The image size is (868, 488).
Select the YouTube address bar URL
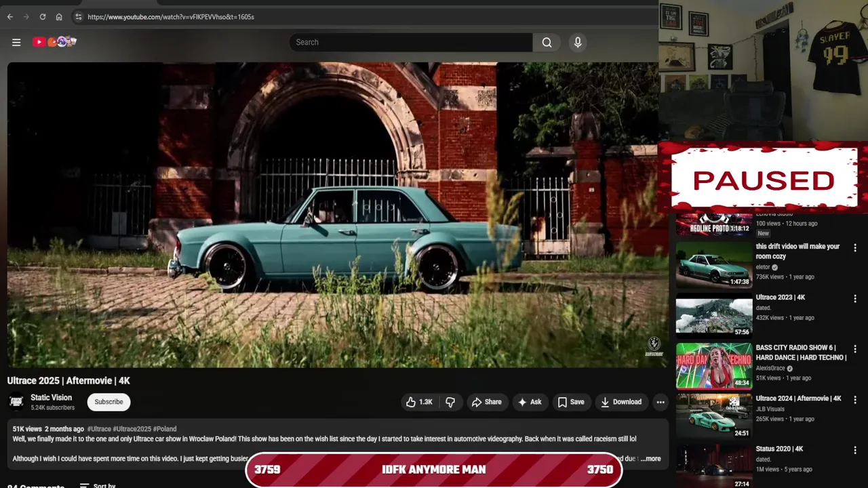[171, 17]
